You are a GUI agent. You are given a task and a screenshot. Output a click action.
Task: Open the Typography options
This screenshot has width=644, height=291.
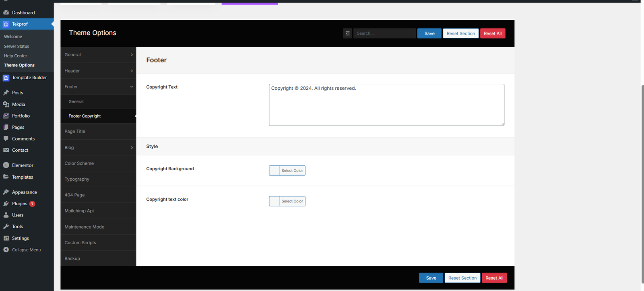[98, 179]
